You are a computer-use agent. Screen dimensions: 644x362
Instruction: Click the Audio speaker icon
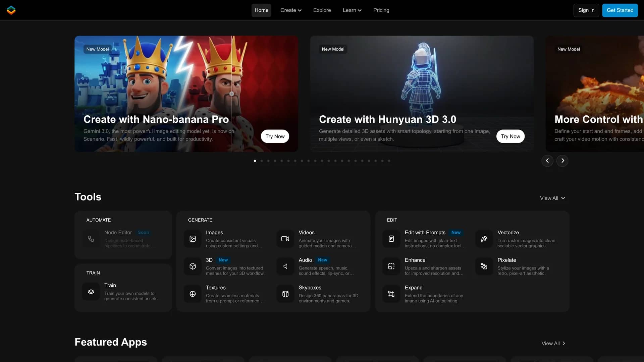coord(285,266)
